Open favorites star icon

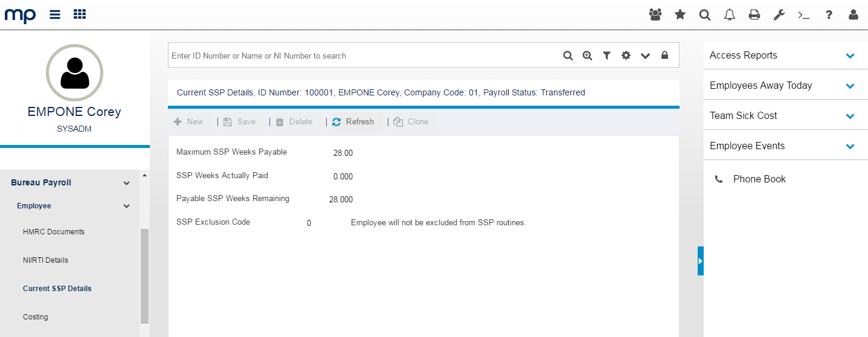tap(680, 15)
